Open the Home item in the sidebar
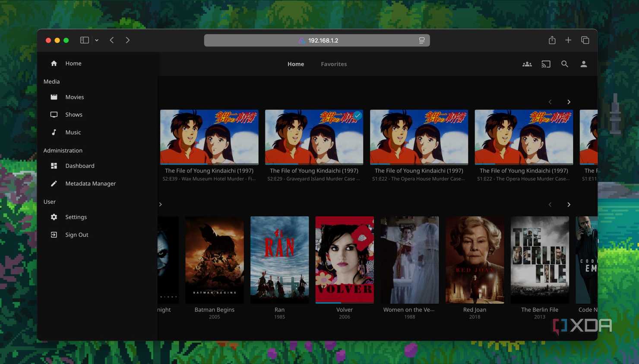The width and height of the screenshot is (639, 364). pos(98,63)
